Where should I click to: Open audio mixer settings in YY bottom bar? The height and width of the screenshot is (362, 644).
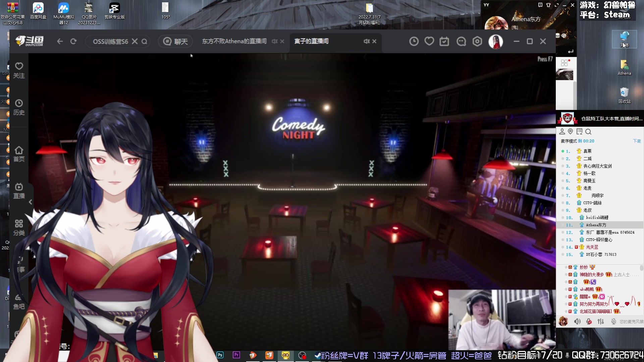pyautogui.click(x=601, y=321)
